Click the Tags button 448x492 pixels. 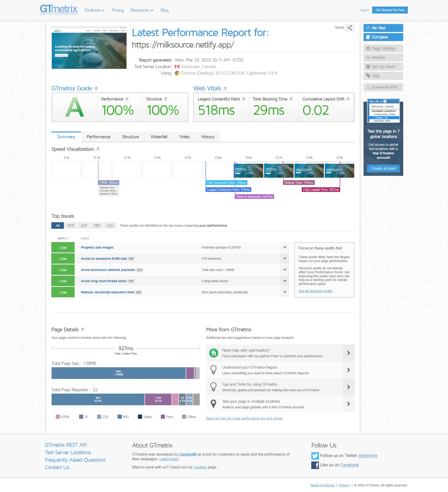coord(383,76)
